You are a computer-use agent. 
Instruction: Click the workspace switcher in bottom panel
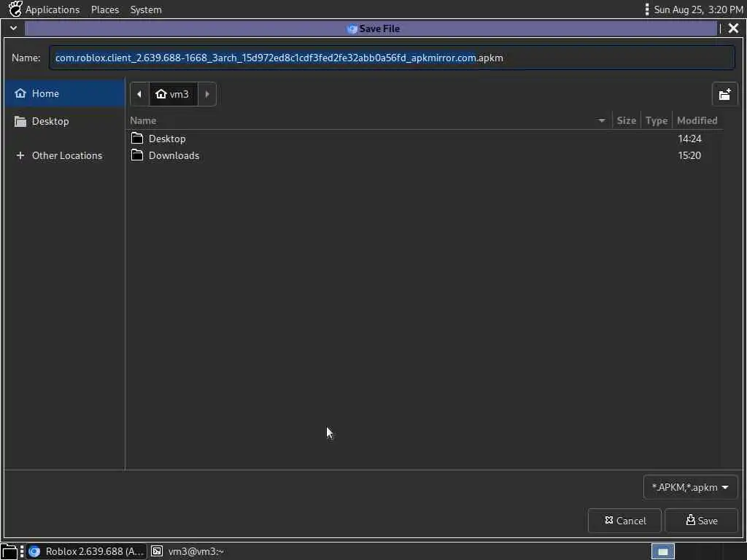click(x=662, y=551)
